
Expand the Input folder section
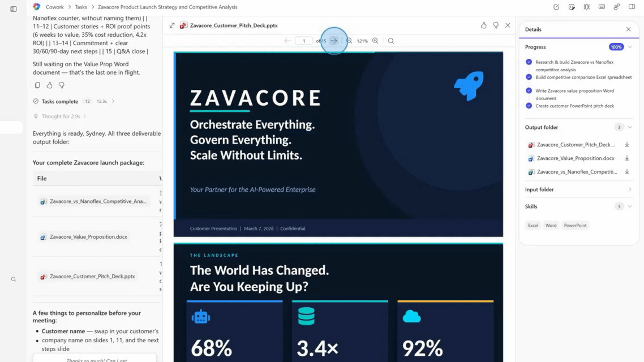pos(630,189)
